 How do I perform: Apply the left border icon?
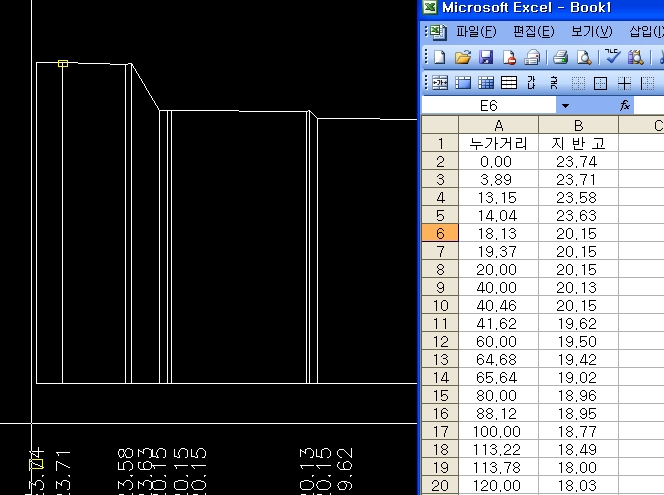click(x=647, y=83)
